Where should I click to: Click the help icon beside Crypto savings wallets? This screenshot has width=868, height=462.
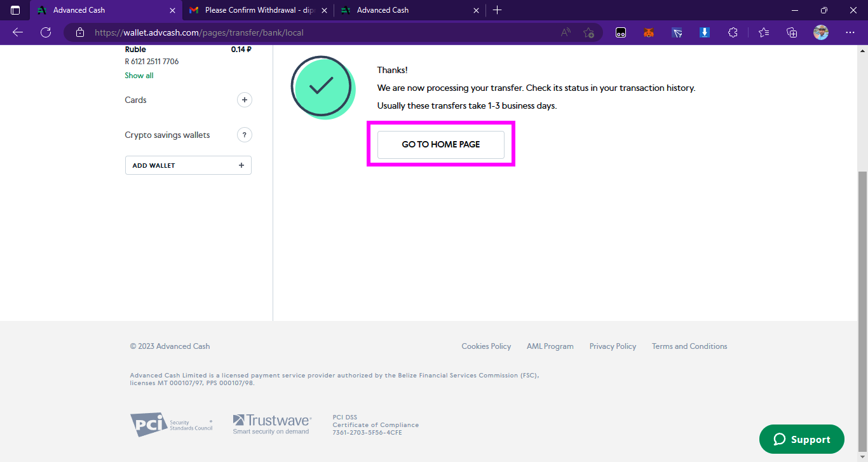[x=245, y=135]
